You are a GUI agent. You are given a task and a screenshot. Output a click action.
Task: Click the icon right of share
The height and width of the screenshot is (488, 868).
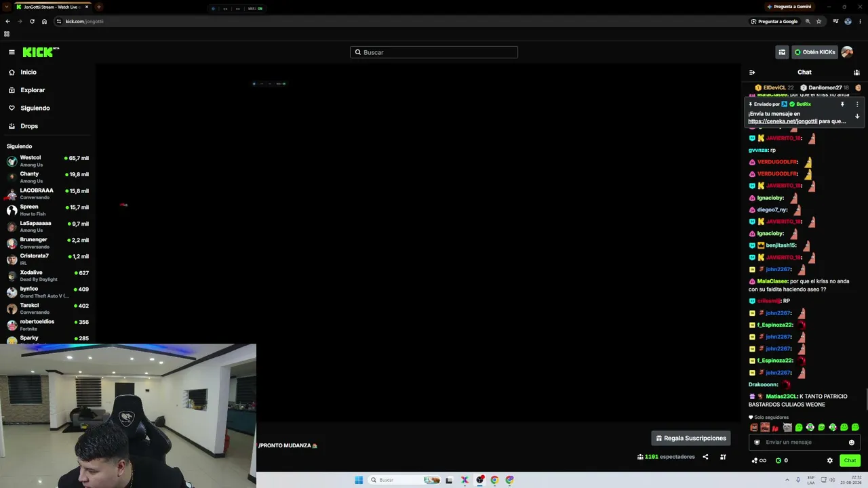coord(723,457)
